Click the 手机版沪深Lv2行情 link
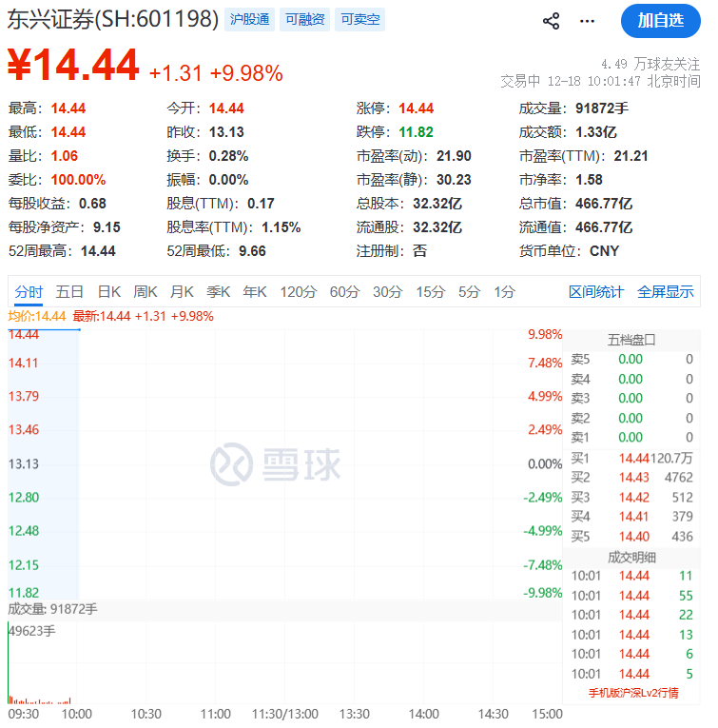The height and width of the screenshot is (728, 718). pos(632,693)
